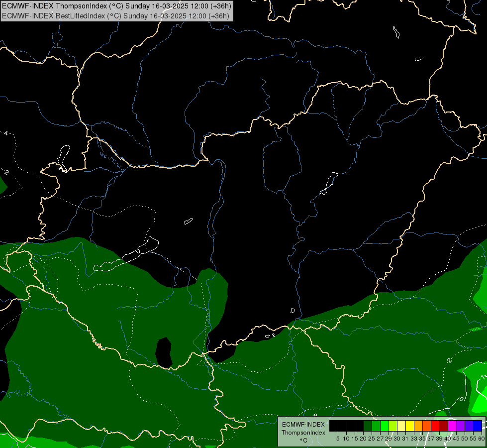Click the magenta 40–45 legend swatch
The image size is (487, 448).
click(452, 426)
